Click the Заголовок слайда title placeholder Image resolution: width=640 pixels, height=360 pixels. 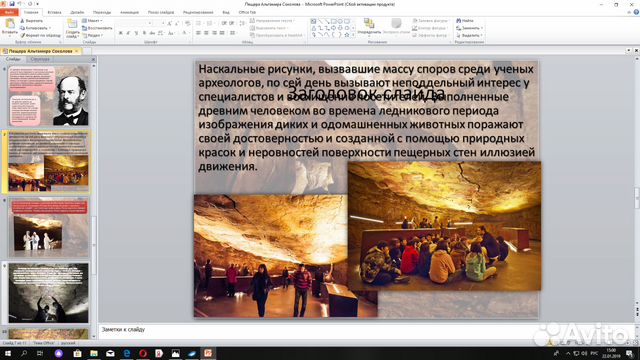[x=366, y=93]
